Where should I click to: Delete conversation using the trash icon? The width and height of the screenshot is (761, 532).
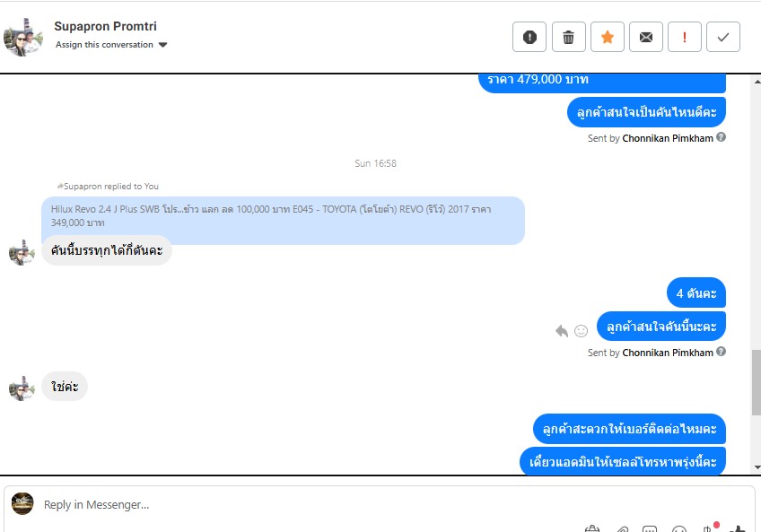point(568,37)
